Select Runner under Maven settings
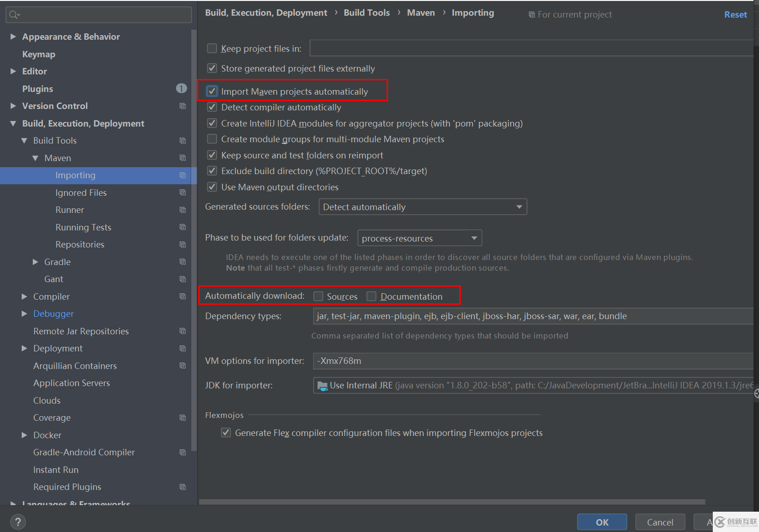Screen dimensions: 759x532 [70, 210]
